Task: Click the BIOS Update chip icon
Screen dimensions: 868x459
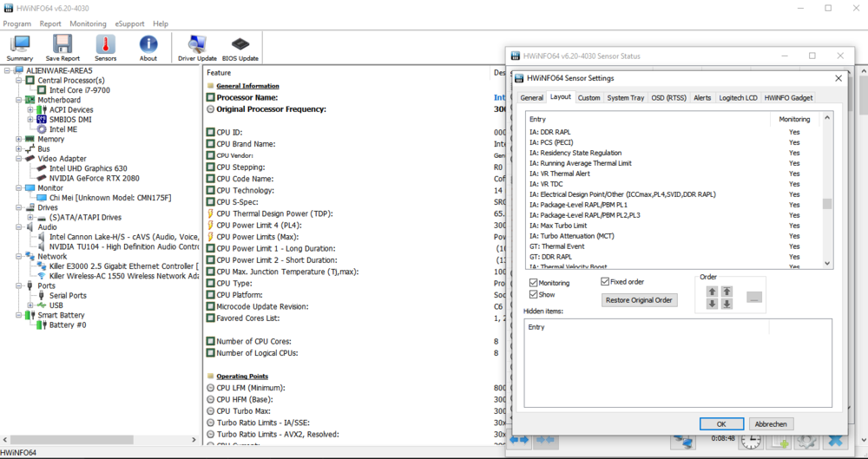Action: click(x=240, y=47)
